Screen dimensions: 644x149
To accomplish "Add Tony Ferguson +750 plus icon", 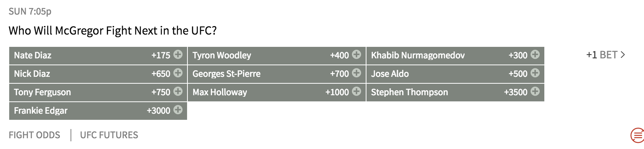I will tap(178, 91).
